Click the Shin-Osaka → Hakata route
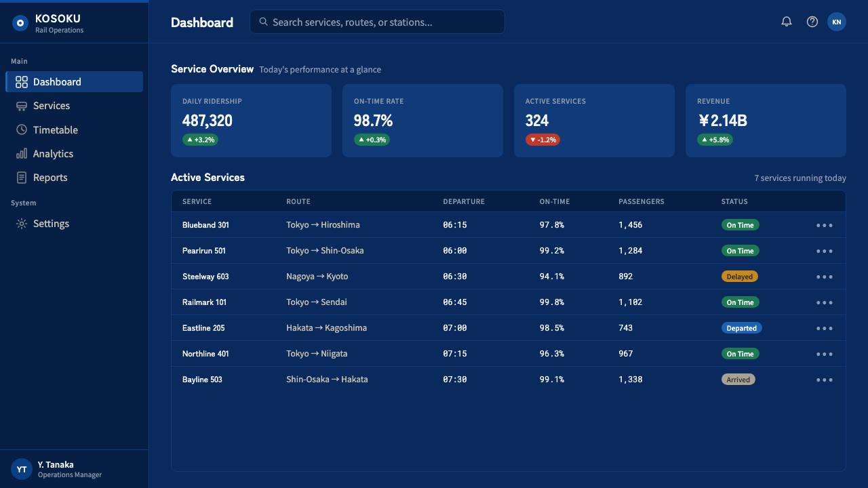The height and width of the screenshot is (488, 868). click(x=327, y=380)
